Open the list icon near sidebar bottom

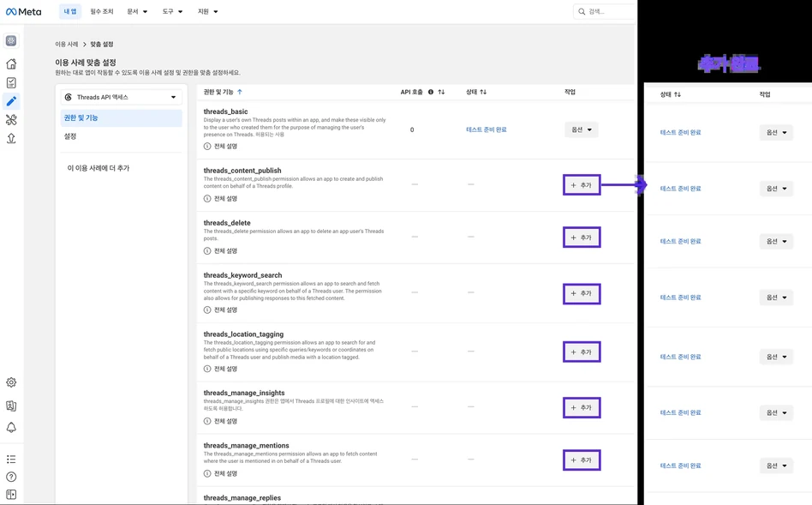click(x=11, y=460)
